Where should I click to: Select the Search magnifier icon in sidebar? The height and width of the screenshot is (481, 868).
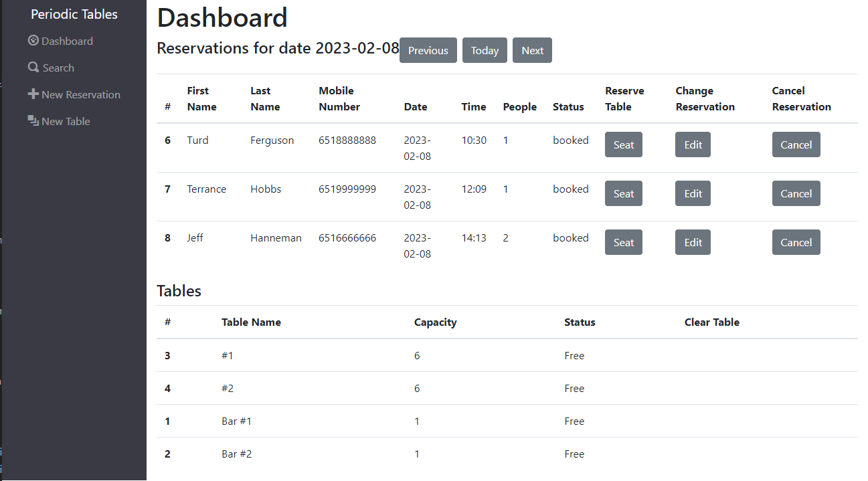pyautogui.click(x=33, y=67)
